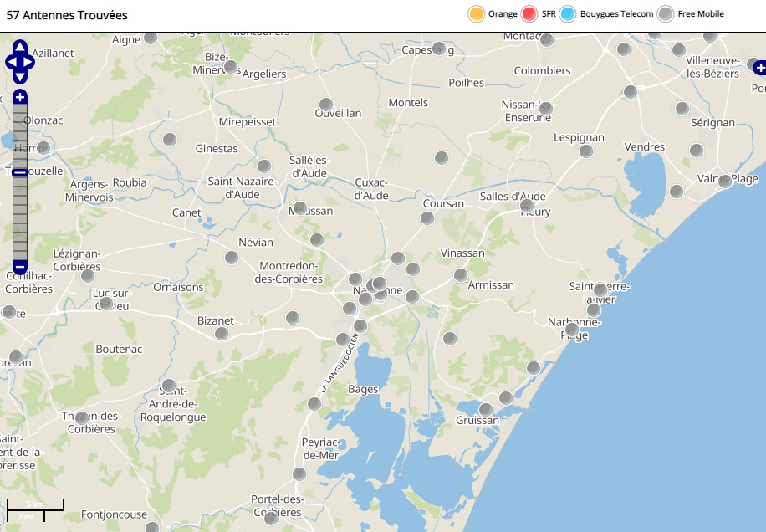Zoom in with the plus button
Image resolution: width=766 pixels, height=532 pixels.
tap(19, 97)
